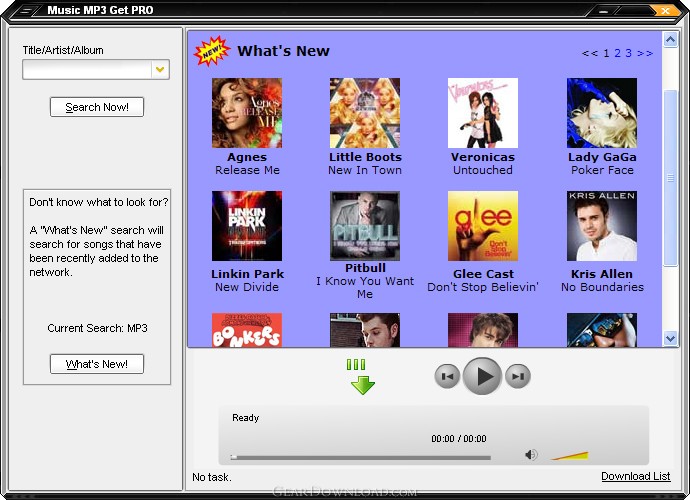This screenshot has width=690, height=500.
Task: Click the 'Current Search: MP3' text
Action: tap(97, 328)
